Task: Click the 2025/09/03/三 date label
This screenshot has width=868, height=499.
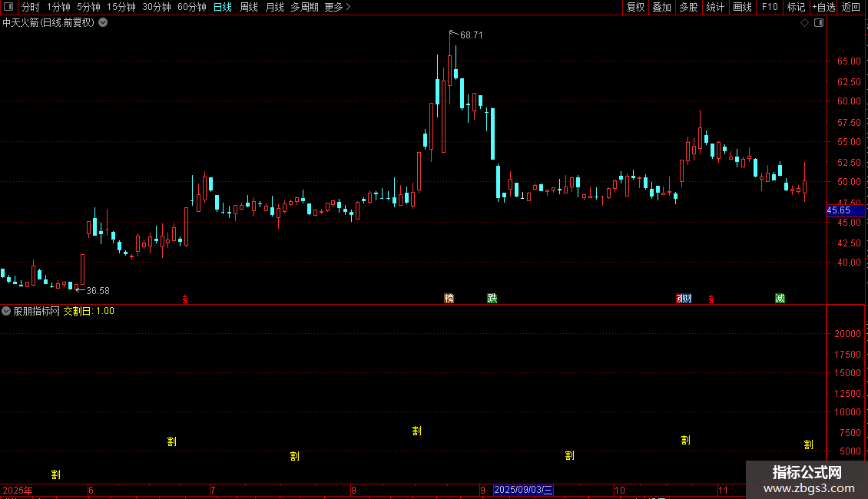Action: coord(523,490)
